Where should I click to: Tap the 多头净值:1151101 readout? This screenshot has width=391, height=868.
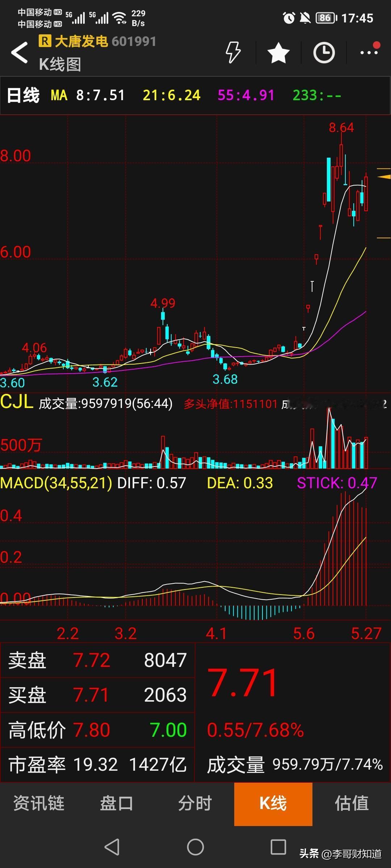pyautogui.click(x=231, y=404)
